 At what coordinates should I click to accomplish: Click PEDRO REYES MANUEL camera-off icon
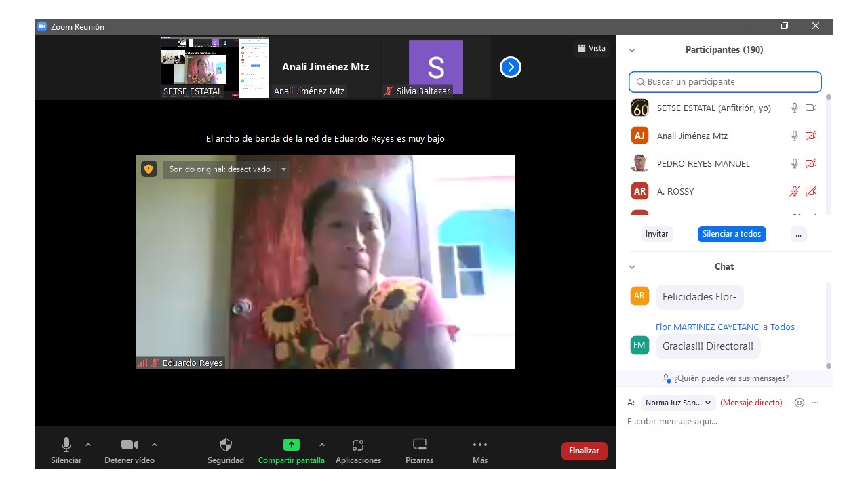[811, 163]
